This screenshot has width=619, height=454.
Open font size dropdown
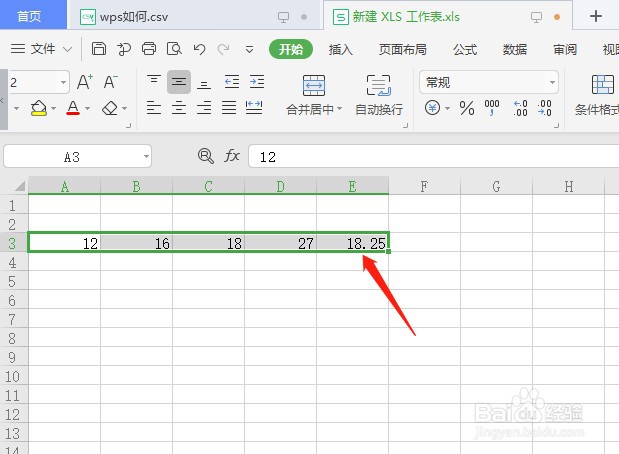pyautogui.click(x=63, y=83)
